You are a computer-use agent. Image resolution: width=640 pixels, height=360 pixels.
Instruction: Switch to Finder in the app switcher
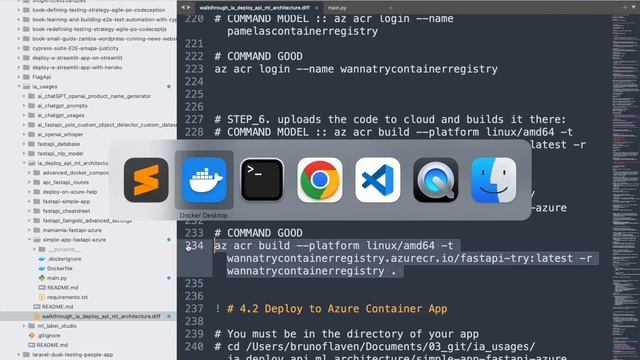point(493,180)
